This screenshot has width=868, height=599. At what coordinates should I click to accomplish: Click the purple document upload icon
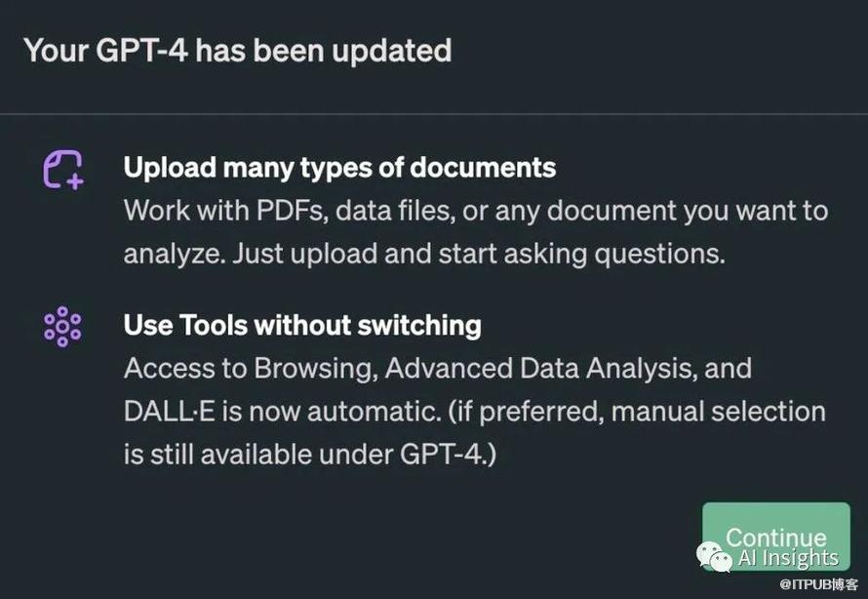pyautogui.click(x=62, y=168)
